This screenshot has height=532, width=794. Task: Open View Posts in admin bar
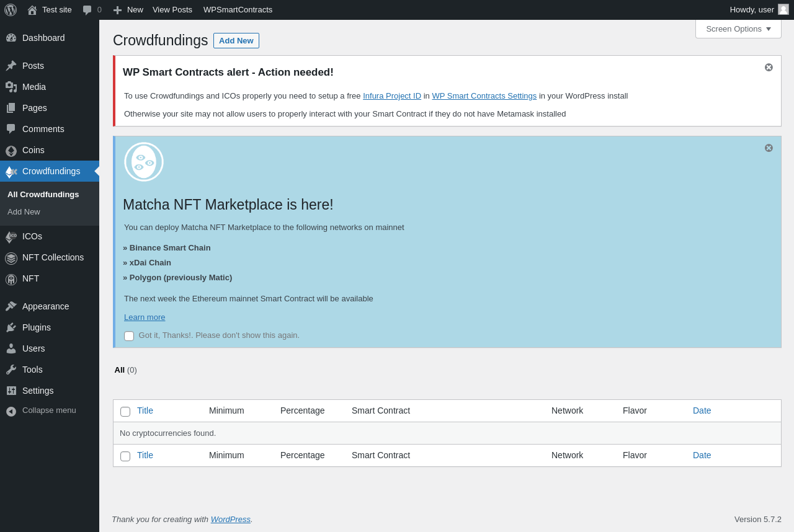click(172, 10)
